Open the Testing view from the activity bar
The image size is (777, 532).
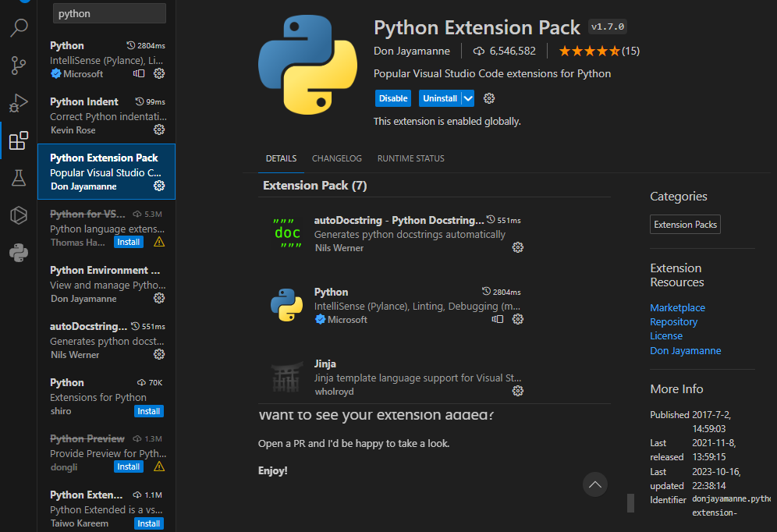(18, 178)
